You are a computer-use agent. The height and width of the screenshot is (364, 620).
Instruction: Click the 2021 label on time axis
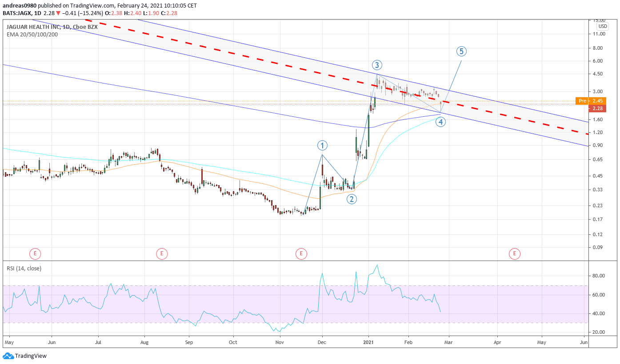click(x=368, y=343)
